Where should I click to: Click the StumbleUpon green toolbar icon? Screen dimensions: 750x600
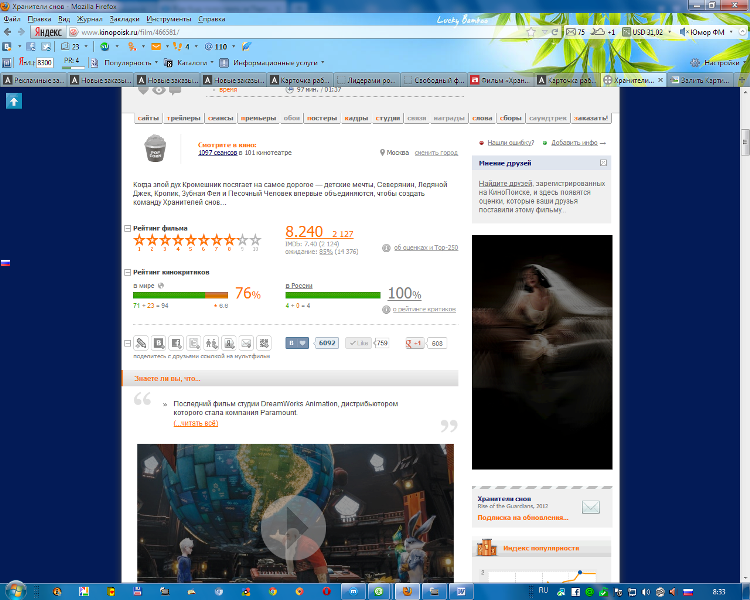(105, 46)
